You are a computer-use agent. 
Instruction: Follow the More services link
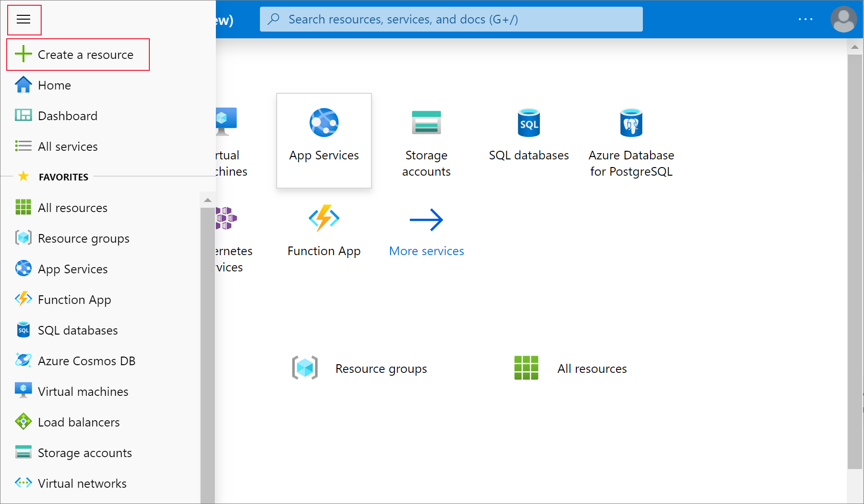[426, 251]
